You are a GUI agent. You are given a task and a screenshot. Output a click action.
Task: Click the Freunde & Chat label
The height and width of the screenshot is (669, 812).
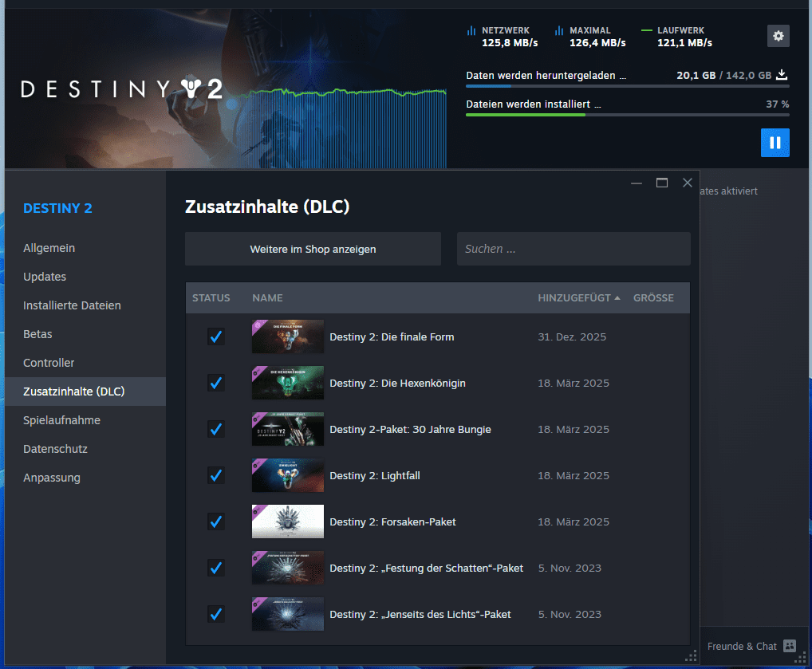click(742, 646)
